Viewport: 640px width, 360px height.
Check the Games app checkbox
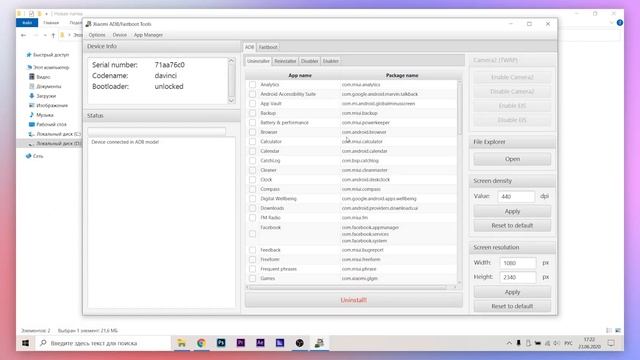click(x=253, y=278)
